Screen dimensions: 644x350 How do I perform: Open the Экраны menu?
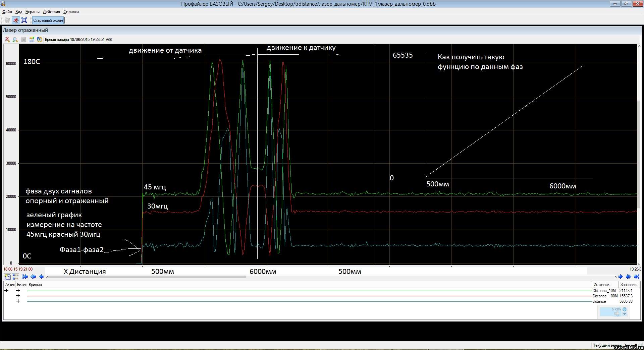[32, 12]
